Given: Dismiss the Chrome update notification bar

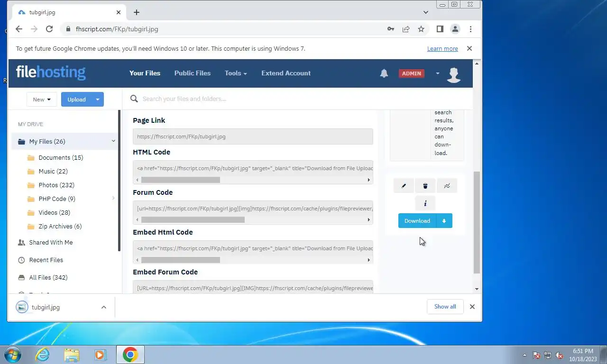Looking at the screenshot, I should 469,48.
